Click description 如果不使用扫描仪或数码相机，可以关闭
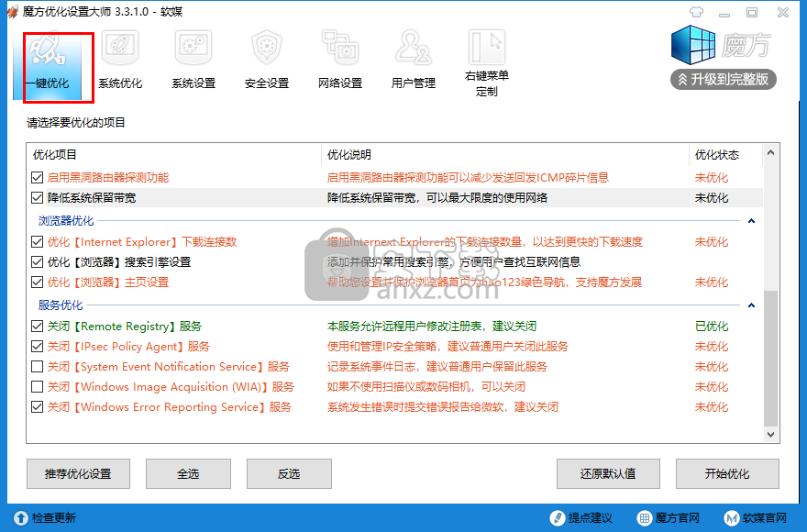 pos(426,387)
